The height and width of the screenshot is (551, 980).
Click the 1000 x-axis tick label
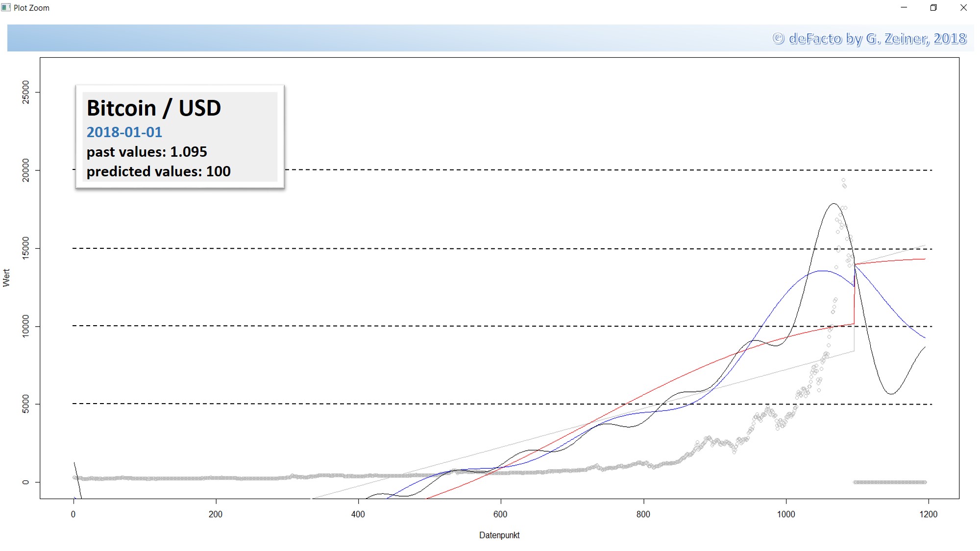tap(786, 514)
